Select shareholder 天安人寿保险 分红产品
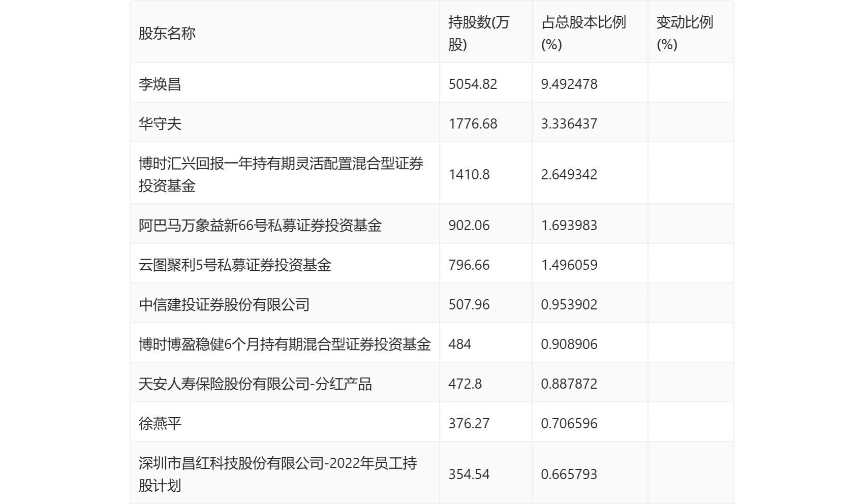Viewport: 864px width, 504px height. 255,384
